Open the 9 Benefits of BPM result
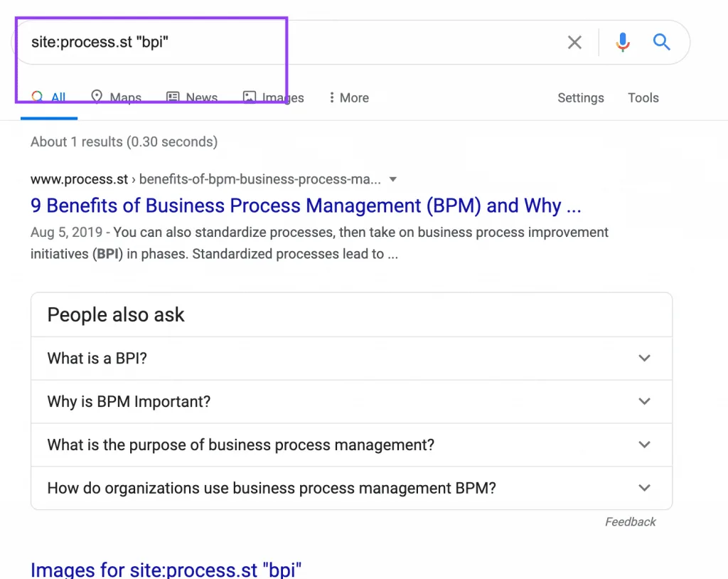The image size is (728, 579). [306, 206]
